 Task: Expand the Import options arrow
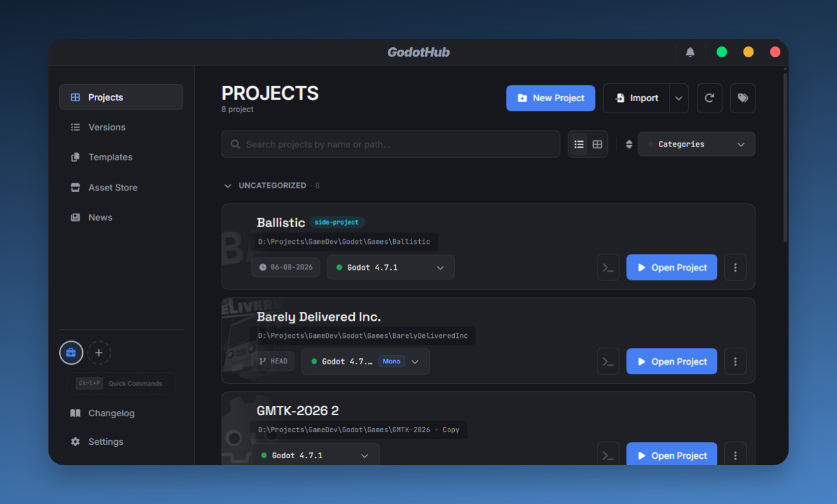(x=679, y=98)
